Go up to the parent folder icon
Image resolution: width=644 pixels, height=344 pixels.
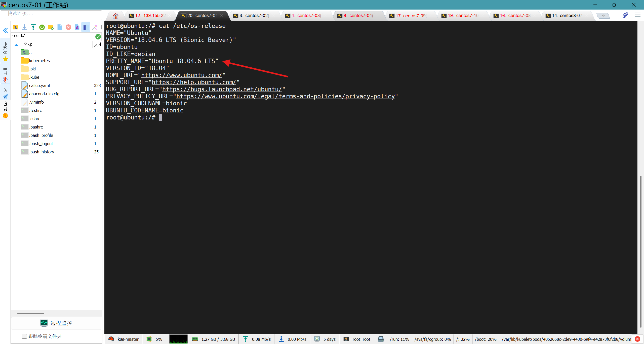(16, 27)
